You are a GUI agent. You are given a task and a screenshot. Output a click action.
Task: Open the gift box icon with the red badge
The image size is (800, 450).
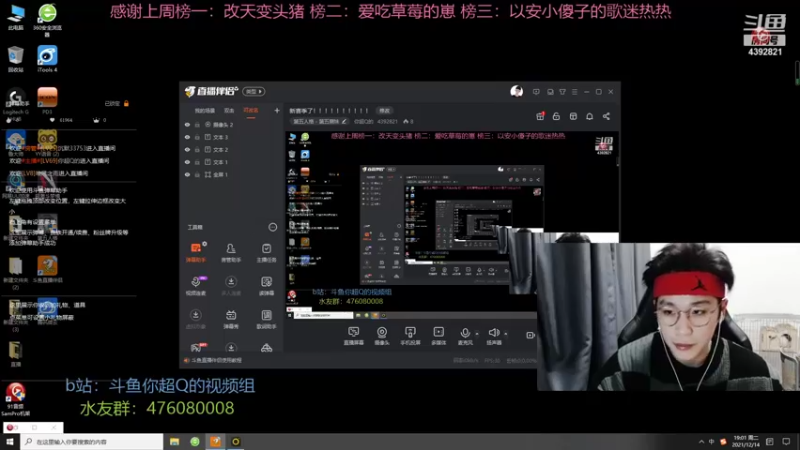point(540,116)
